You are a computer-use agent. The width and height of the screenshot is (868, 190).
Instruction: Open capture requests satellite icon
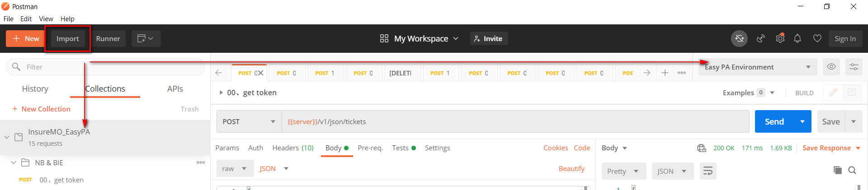click(761, 39)
